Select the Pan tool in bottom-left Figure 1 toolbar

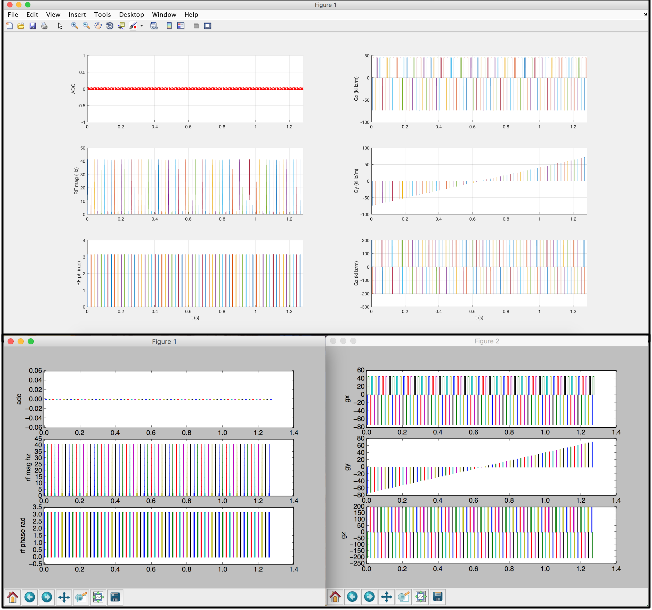(64, 598)
